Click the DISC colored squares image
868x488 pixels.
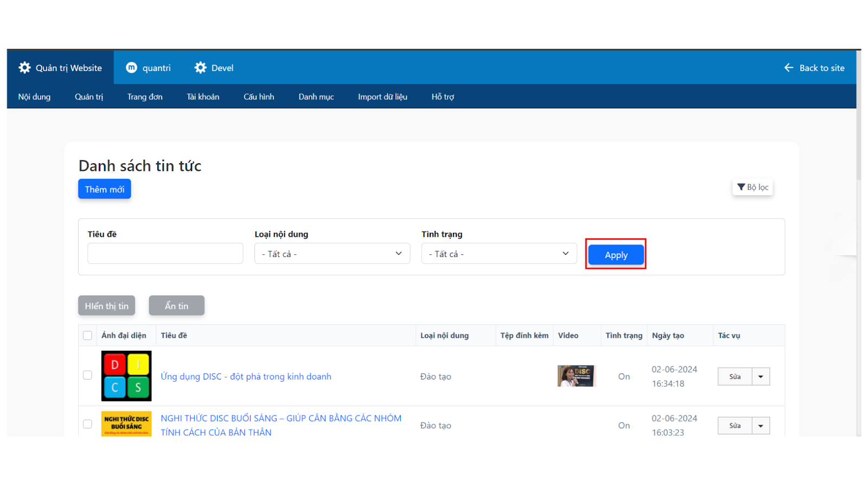pyautogui.click(x=126, y=376)
